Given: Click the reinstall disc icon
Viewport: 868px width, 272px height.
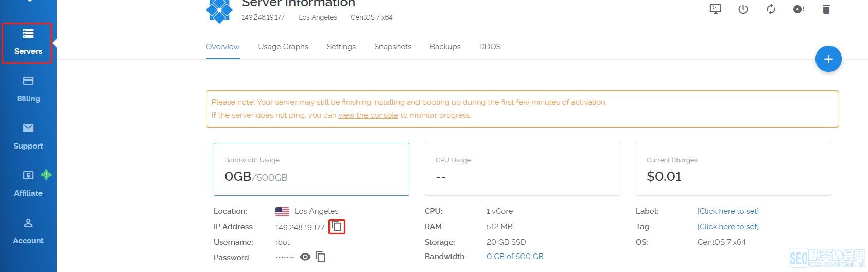Looking at the screenshot, I should (798, 9).
